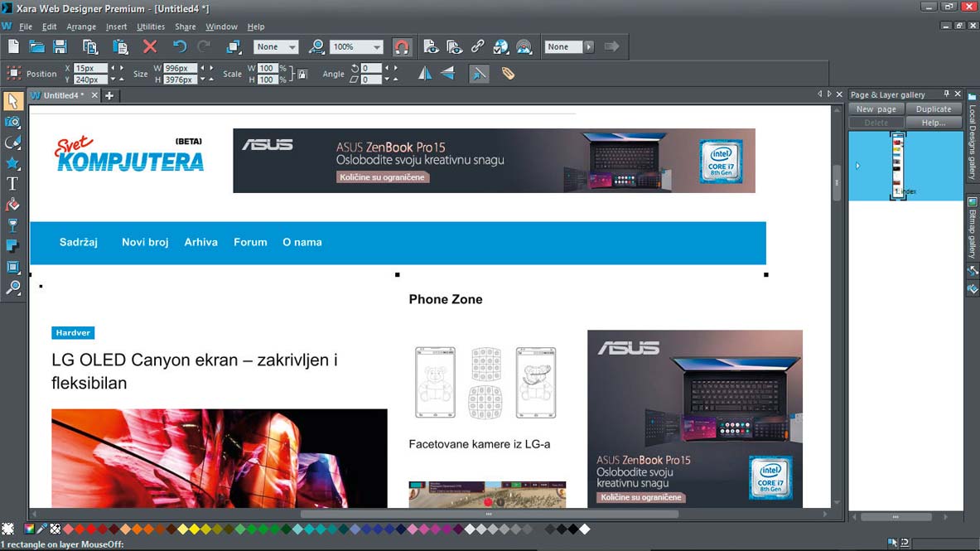Flip the selection horizontally
Image resolution: width=980 pixels, height=551 pixels.
click(x=425, y=74)
